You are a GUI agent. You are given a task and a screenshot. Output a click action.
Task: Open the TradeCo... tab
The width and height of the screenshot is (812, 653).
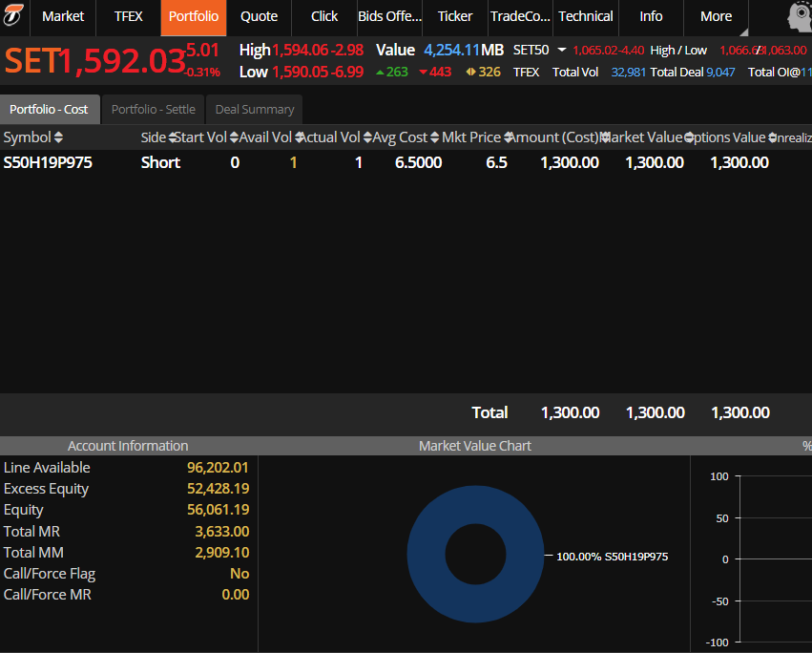[520, 16]
